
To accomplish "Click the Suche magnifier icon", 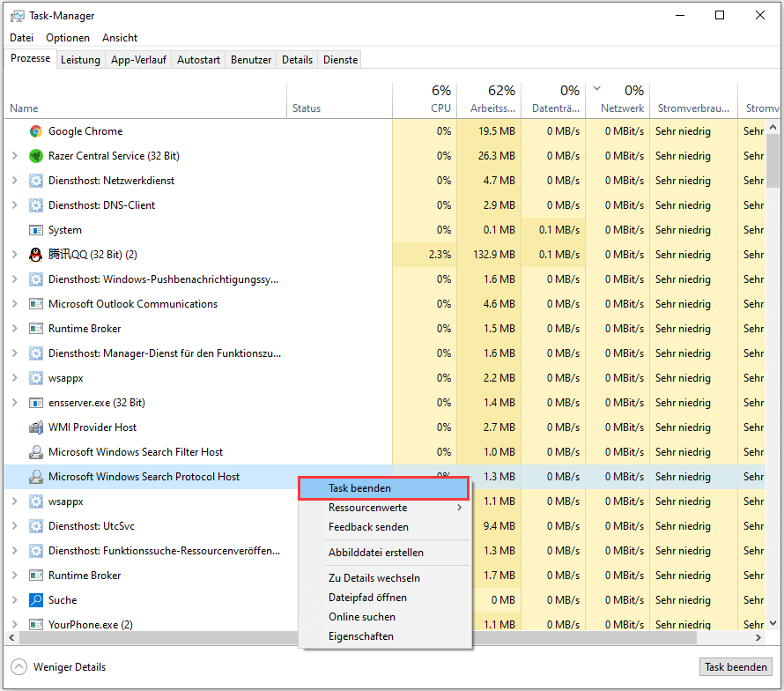I will click(x=35, y=600).
